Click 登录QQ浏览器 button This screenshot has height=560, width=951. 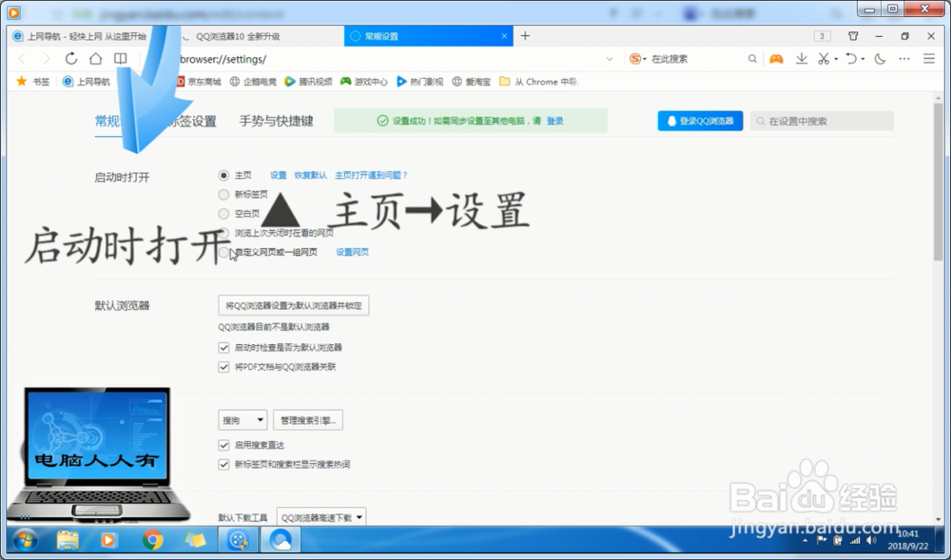point(700,121)
